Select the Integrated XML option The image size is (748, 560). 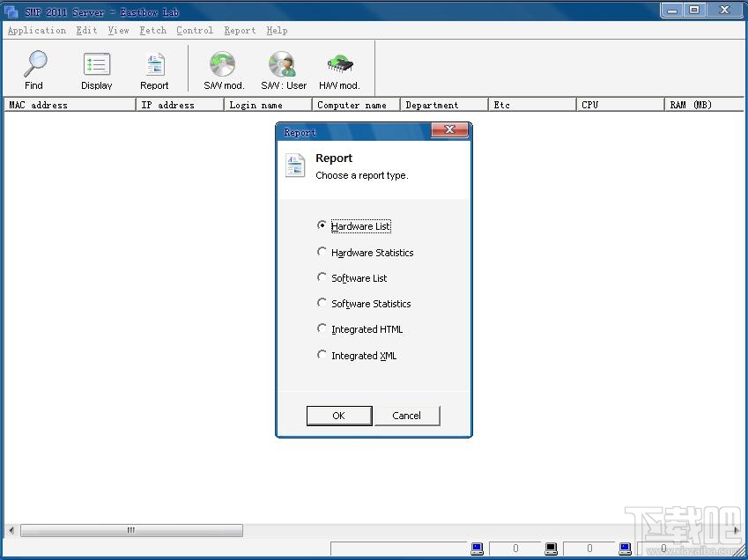[322, 355]
